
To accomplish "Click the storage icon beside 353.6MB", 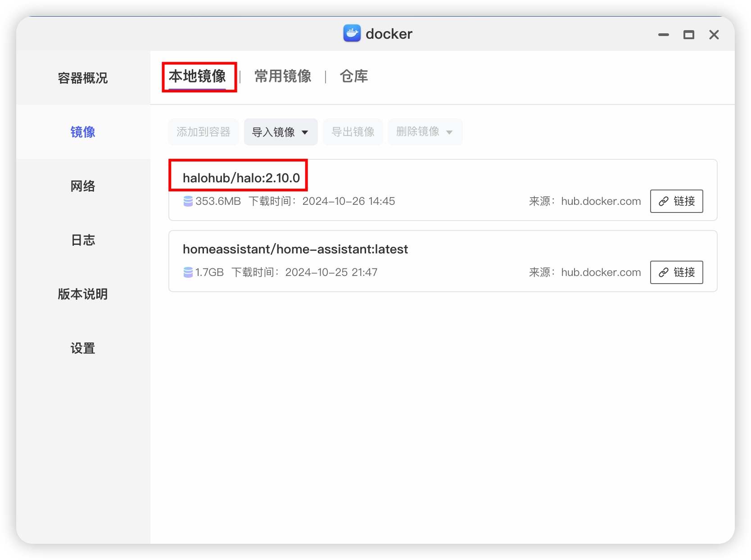I will point(188,201).
